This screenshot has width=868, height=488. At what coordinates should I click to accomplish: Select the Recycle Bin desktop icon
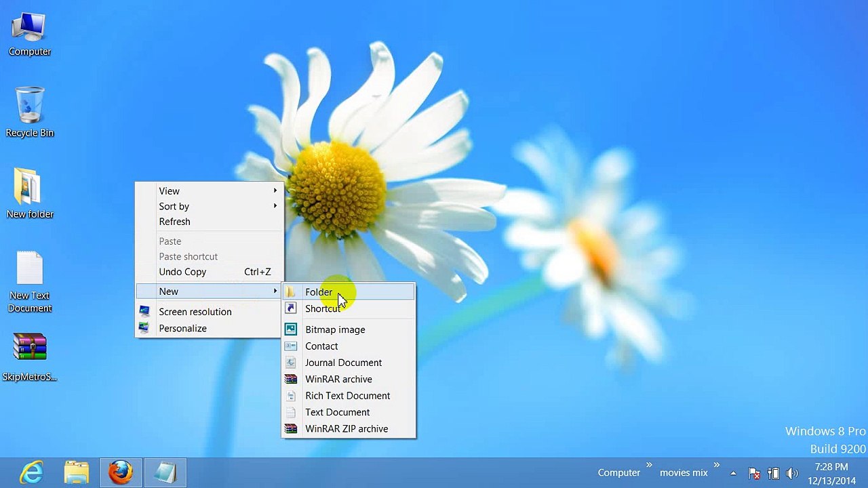[29, 113]
